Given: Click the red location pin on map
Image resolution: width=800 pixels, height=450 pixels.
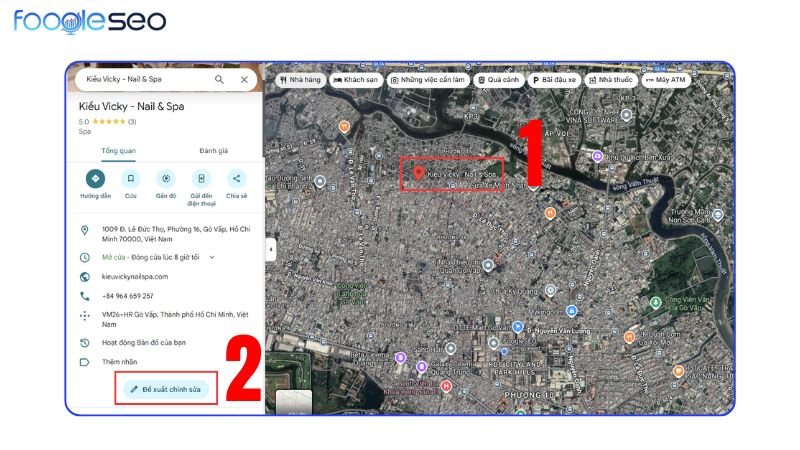Looking at the screenshot, I should pyautogui.click(x=416, y=173).
